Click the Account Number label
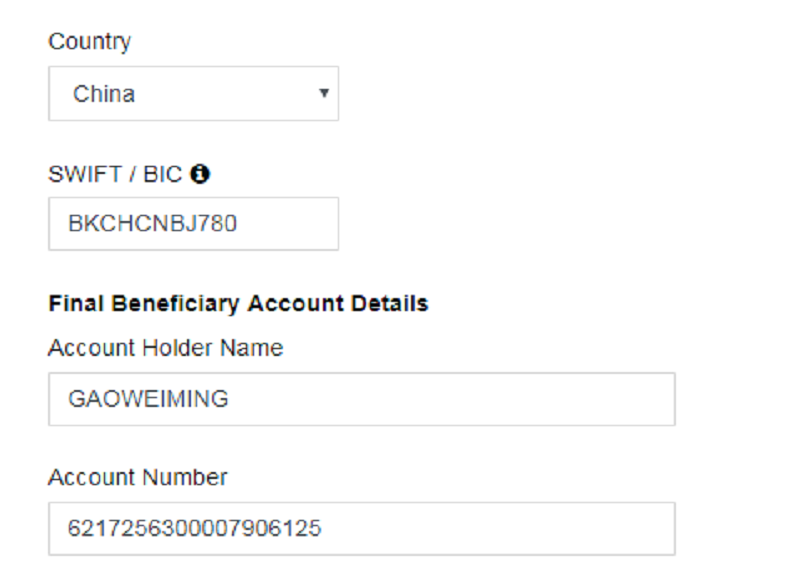This screenshot has height=582, width=796. (x=138, y=477)
